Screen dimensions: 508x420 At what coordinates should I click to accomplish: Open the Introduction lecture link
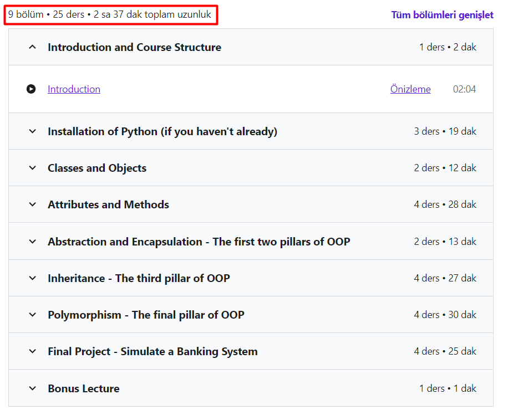pyautogui.click(x=74, y=89)
